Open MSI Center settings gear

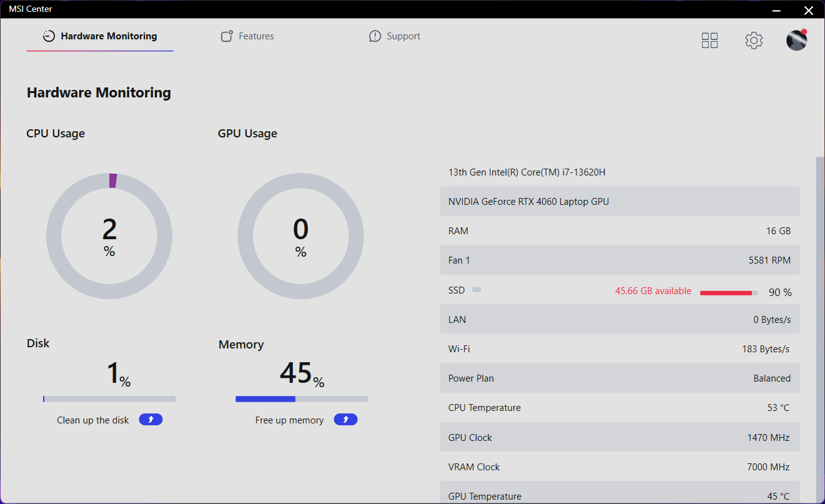pos(754,41)
